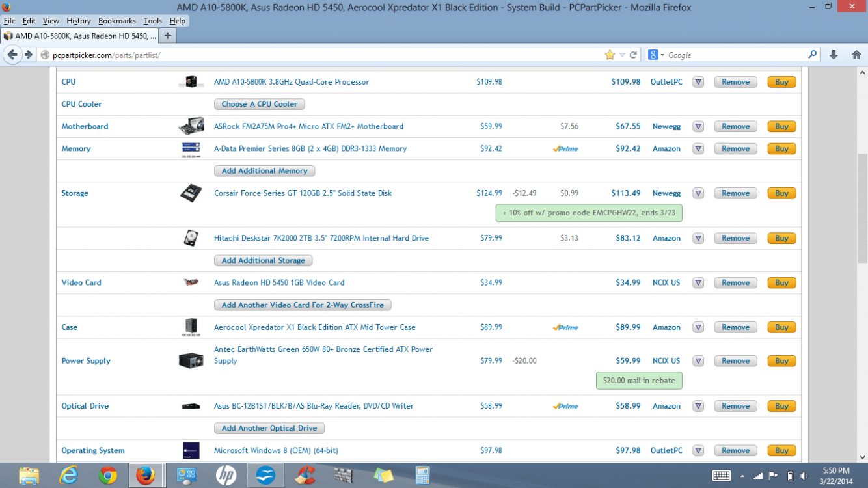Expand merchant dropdown for Power Supply row
Image resolution: width=868 pixels, height=488 pixels.
click(698, 361)
